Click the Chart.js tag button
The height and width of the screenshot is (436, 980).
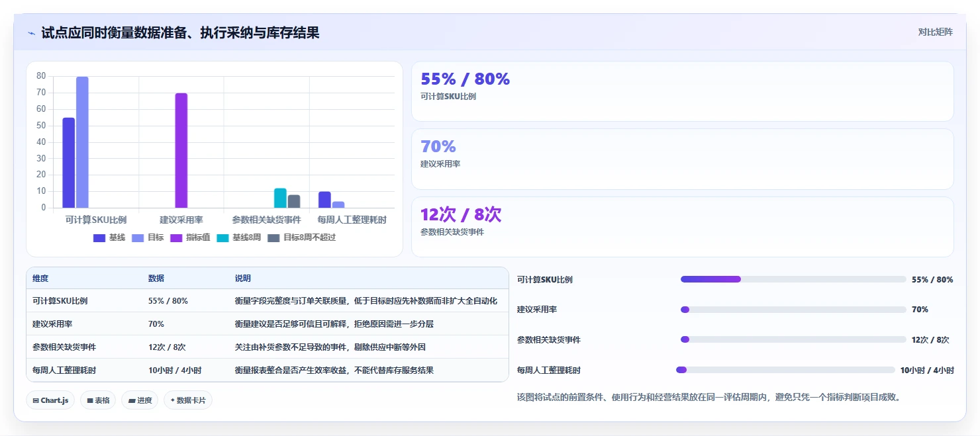point(50,400)
